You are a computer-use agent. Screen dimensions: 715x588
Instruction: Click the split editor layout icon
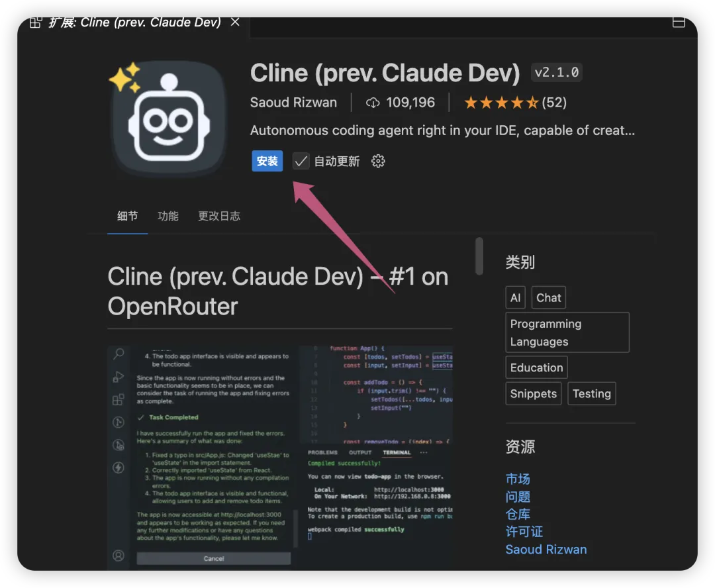(679, 23)
